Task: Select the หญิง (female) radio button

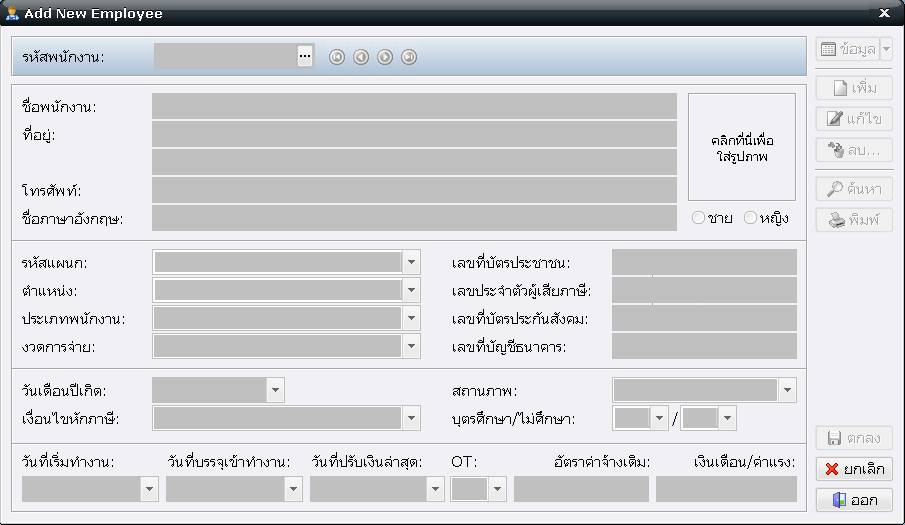Action: pyautogui.click(x=751, y=218)
